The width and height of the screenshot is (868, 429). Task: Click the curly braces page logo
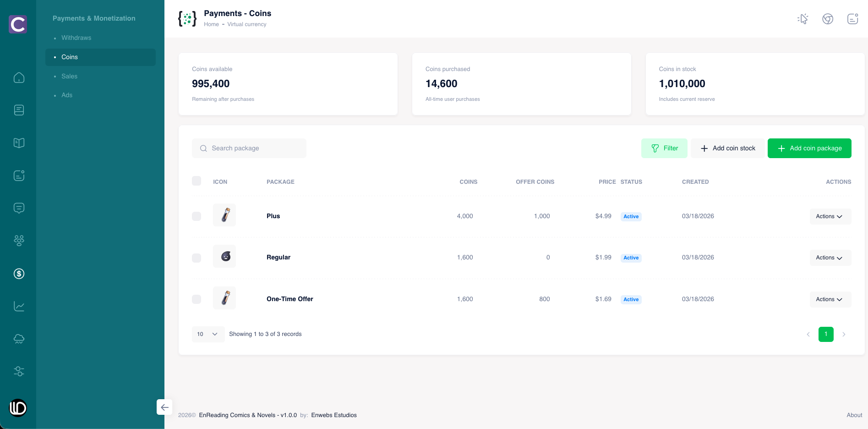187,19
